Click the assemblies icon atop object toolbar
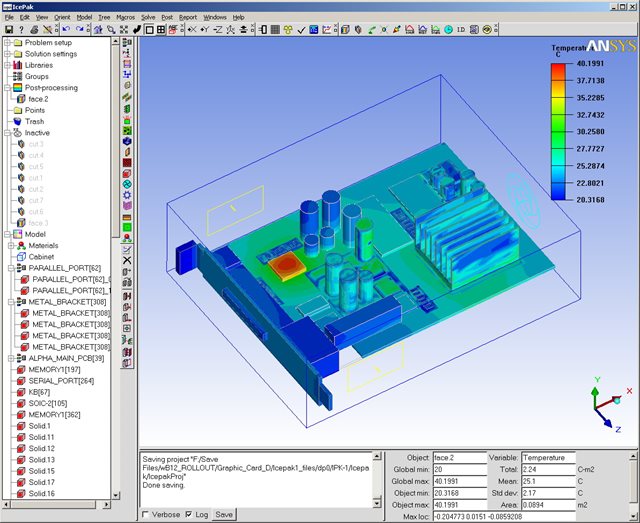This screenshot has width=640, height=523. (127, 42)
